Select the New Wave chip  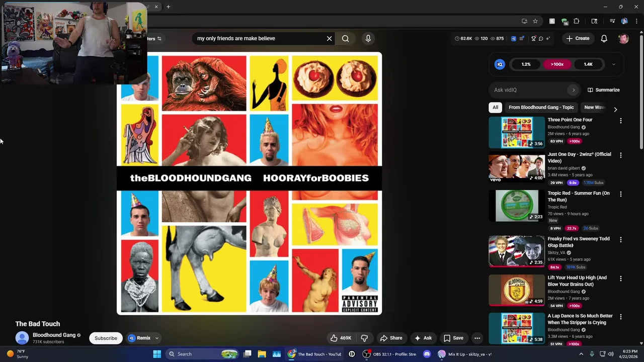point(595,107)
